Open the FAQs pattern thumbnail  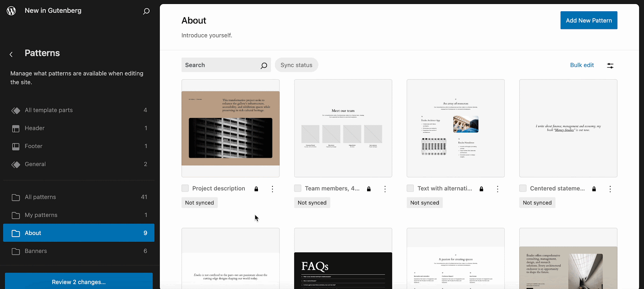[343, 258]
